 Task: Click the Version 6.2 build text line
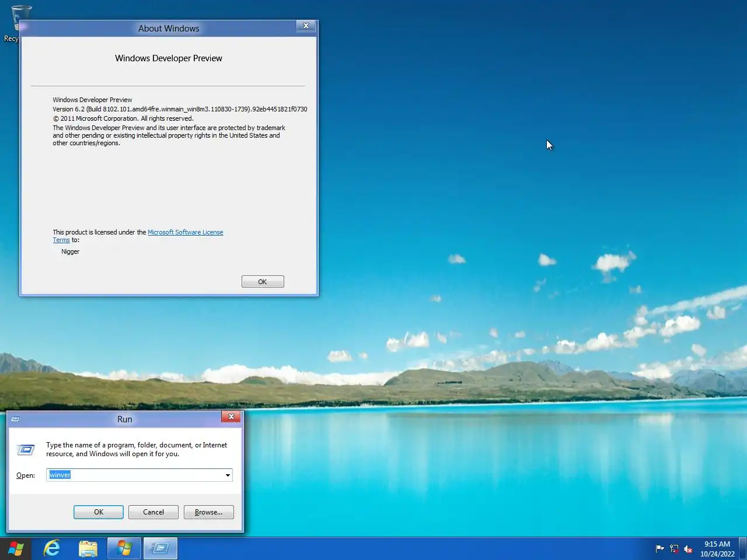pos(180,109)
